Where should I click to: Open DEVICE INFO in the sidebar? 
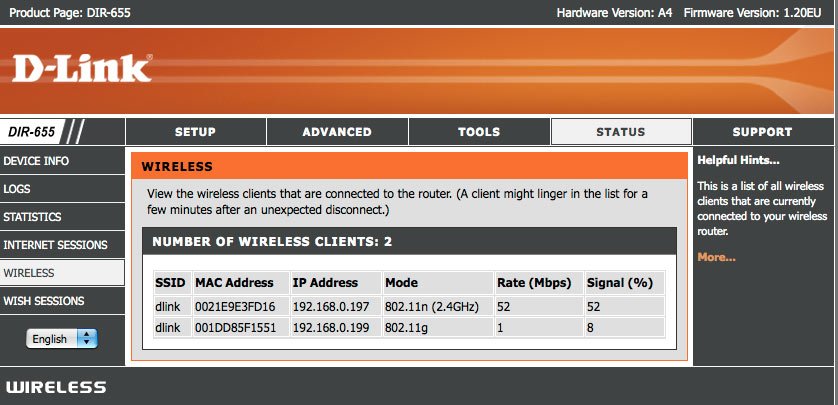click(62, 161)
